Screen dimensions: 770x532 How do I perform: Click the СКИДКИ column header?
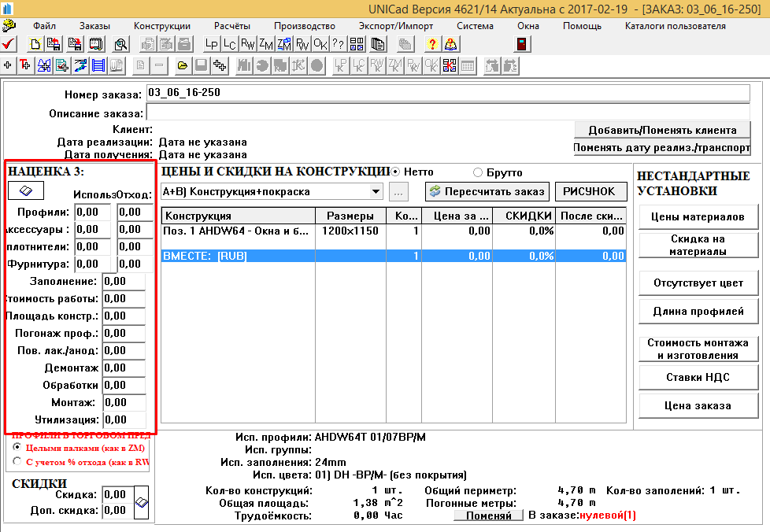[x=524, y=216]
